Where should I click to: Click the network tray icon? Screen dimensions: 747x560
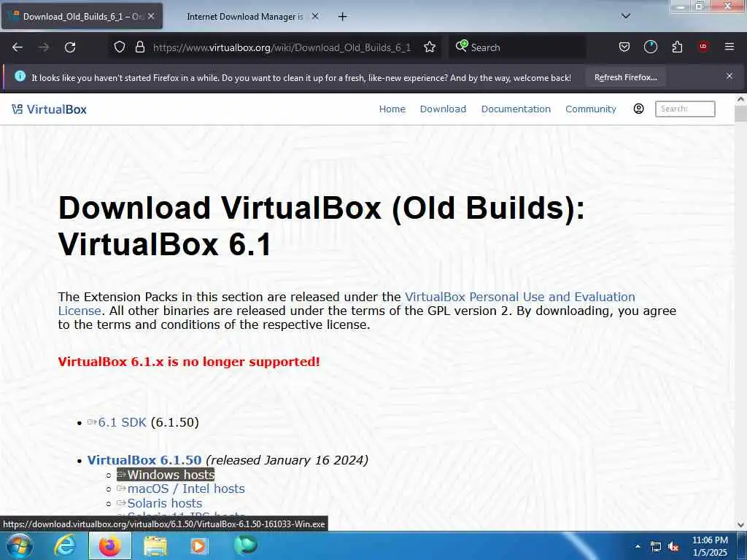pos(656,547)
